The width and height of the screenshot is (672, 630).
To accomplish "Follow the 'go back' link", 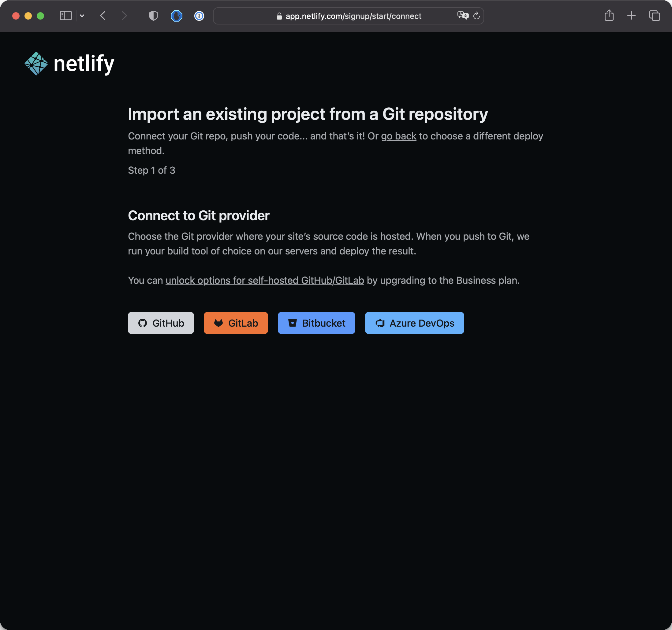I will click(398, 136).
